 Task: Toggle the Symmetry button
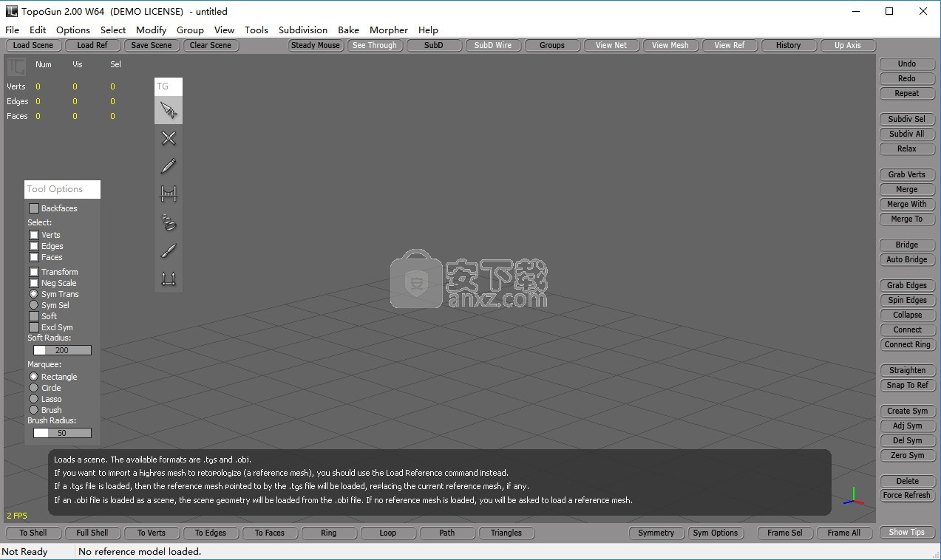[656, 533]
